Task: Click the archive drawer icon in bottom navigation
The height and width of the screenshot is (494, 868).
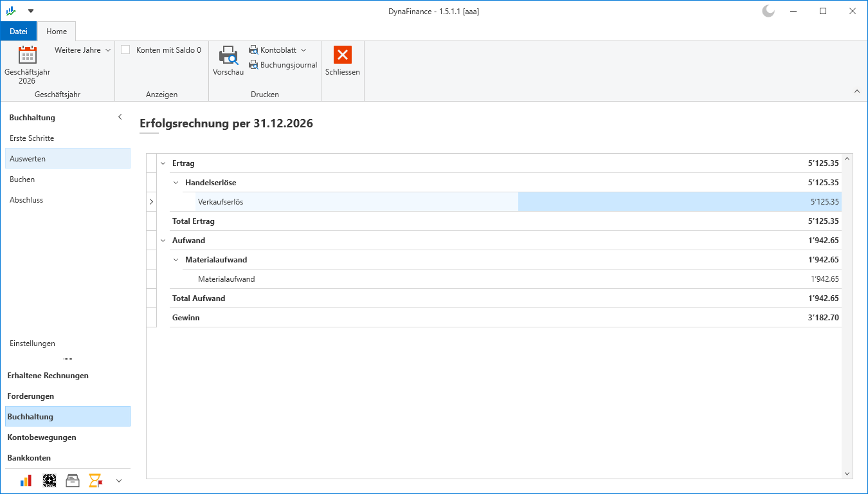Action: coord(73,480)
